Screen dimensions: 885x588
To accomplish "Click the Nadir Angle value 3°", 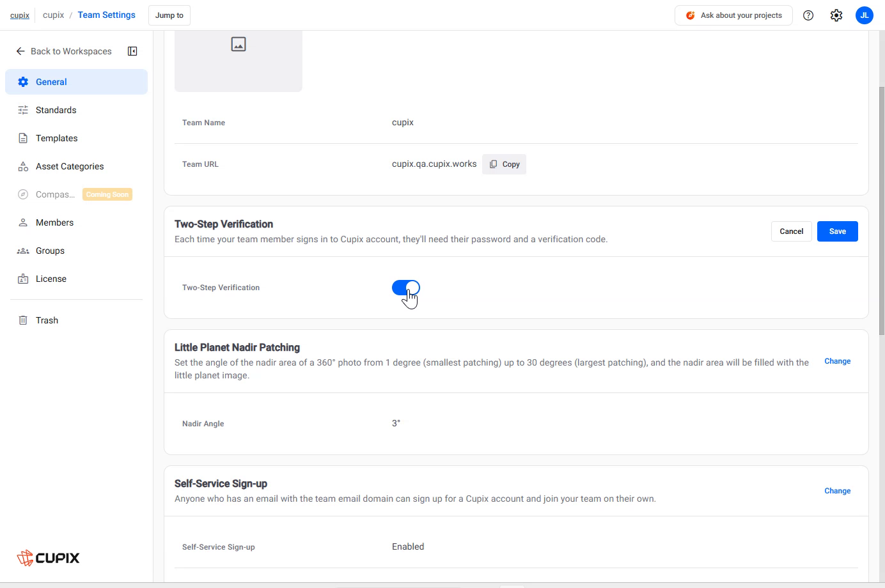I will pos(396,423).
